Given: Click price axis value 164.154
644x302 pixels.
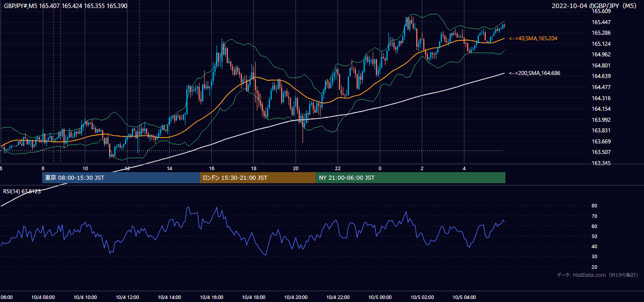Looking at the screenshot, I should 601,109.
